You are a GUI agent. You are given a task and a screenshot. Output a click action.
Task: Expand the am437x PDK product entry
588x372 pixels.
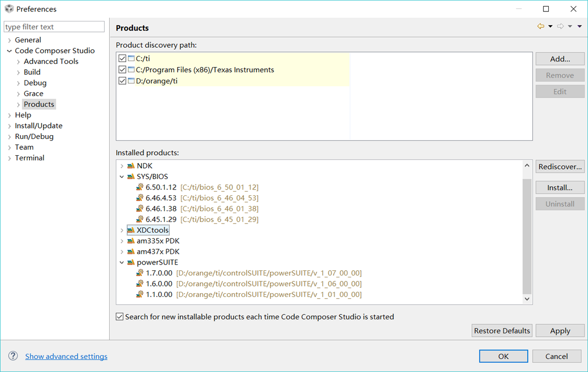(x=122, y=252)
